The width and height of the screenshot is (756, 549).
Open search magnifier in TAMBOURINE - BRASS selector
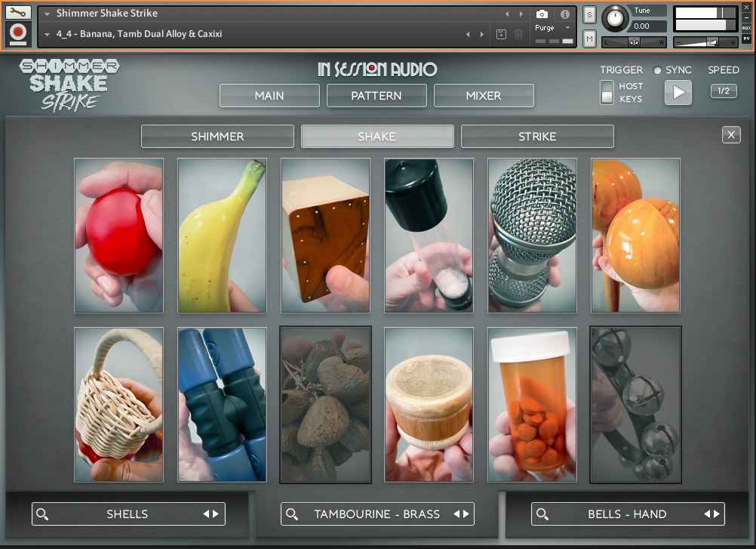(x=292, y=514)
